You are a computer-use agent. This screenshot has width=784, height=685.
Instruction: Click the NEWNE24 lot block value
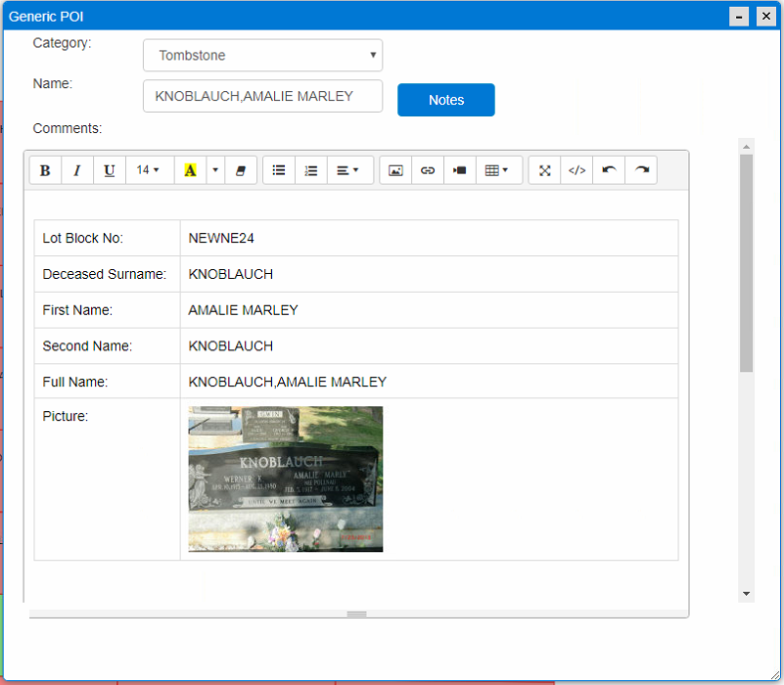click(x=221, y=238)
